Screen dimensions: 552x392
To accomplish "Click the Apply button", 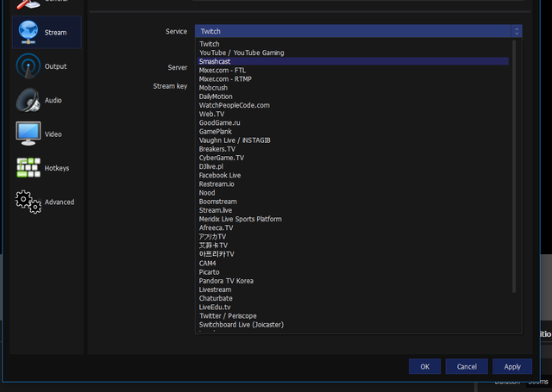I will [x=512, y=367].
